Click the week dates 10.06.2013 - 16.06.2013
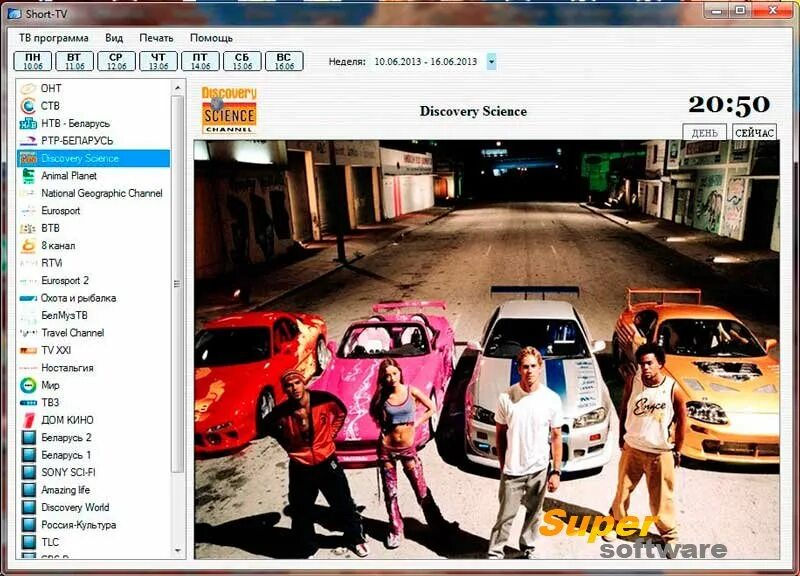Screen dimensions: 800x576 click(x=426, y=62)
